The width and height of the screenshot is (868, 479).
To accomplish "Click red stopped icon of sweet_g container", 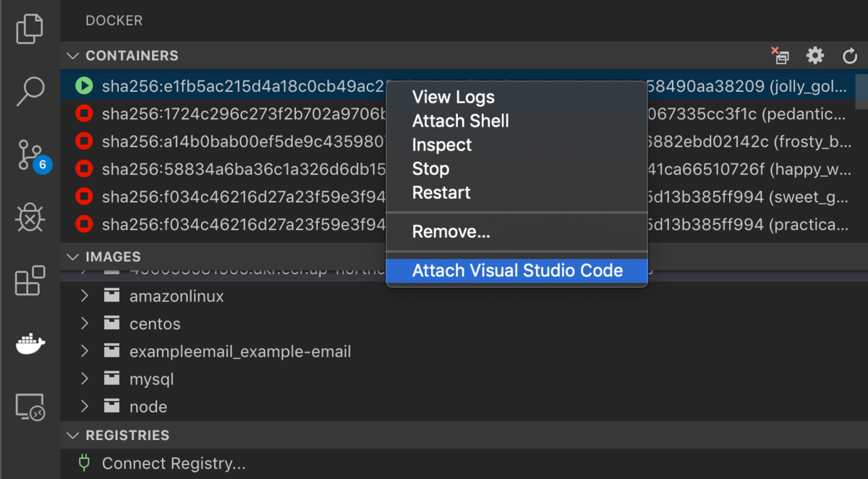I will tap(85, 197).
